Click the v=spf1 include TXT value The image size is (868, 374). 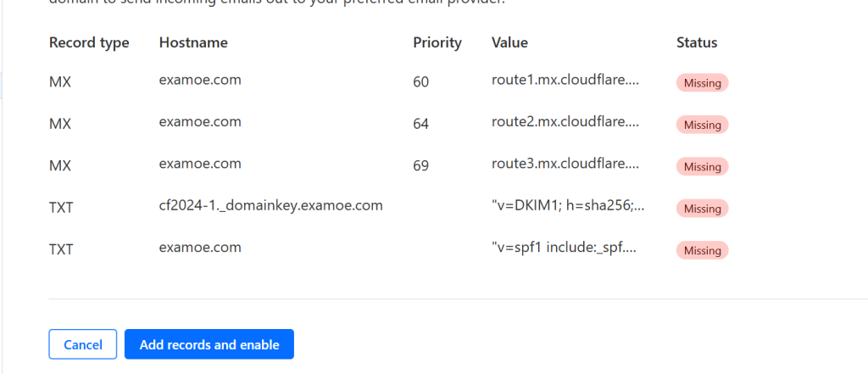coord(564,248)
